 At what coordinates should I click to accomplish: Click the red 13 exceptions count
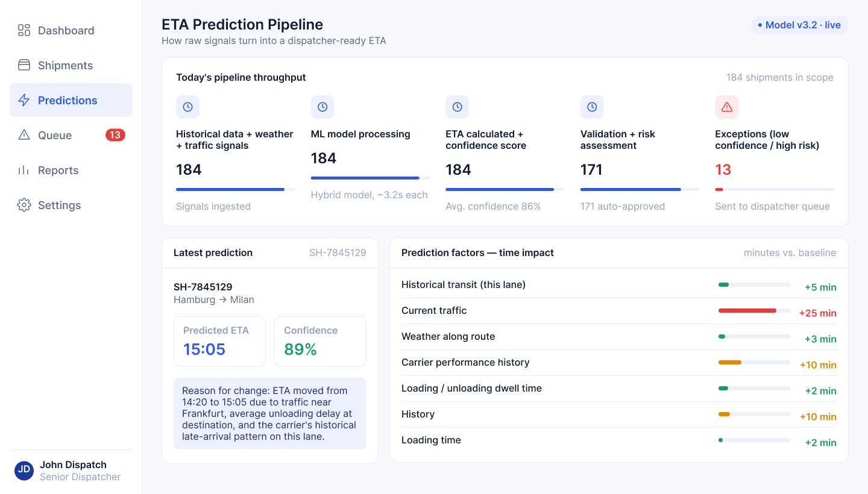pos(723,170)
